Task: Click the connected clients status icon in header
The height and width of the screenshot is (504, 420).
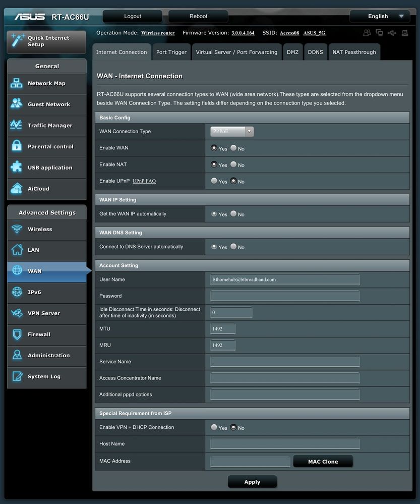Action: coord(367,33)
